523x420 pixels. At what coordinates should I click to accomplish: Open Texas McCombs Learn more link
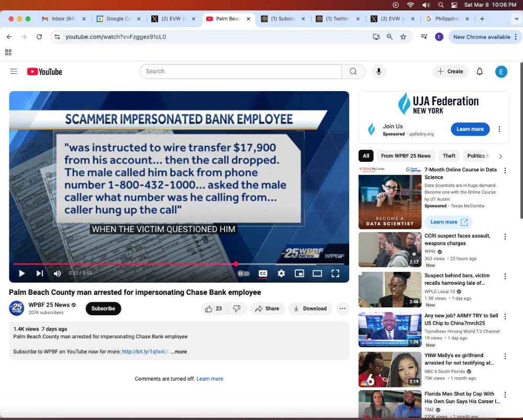(x=449, y=222)
